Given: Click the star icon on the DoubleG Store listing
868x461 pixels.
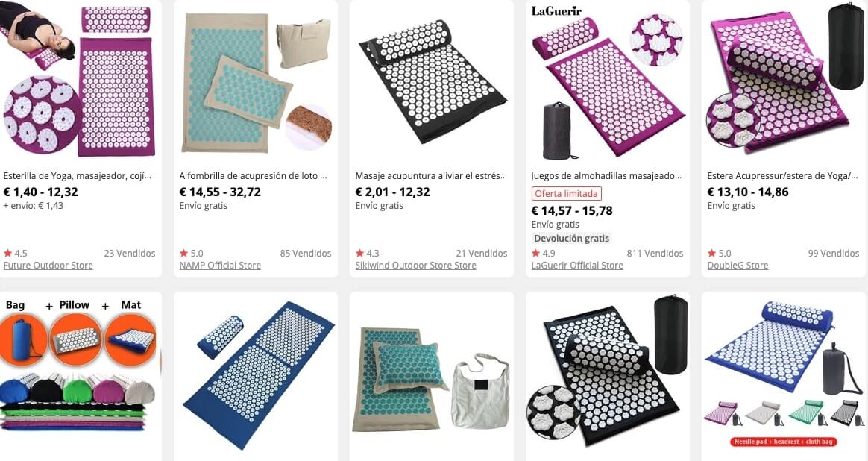Looking at the screenshot, I should click(x=711, y=254).
